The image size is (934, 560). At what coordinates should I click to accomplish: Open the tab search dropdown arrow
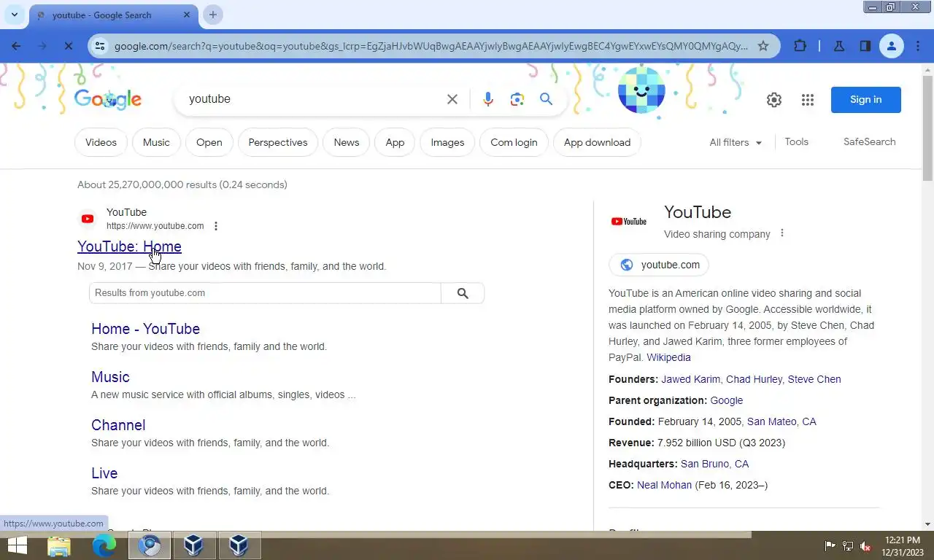pyautogui.click(x=14, y=15)
